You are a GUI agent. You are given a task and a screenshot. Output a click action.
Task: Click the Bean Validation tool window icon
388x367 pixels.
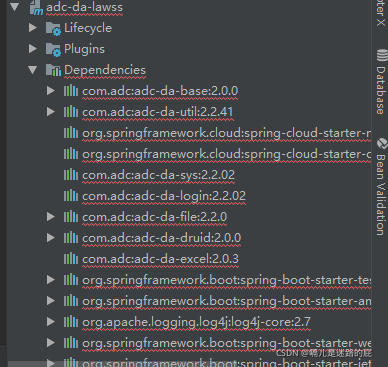pos(382,144)
